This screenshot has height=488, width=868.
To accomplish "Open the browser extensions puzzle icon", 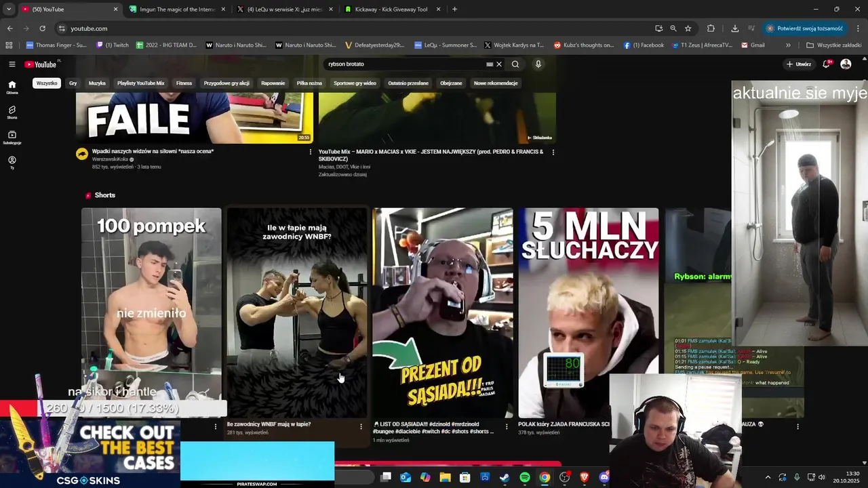I will (x=711, y=28).
